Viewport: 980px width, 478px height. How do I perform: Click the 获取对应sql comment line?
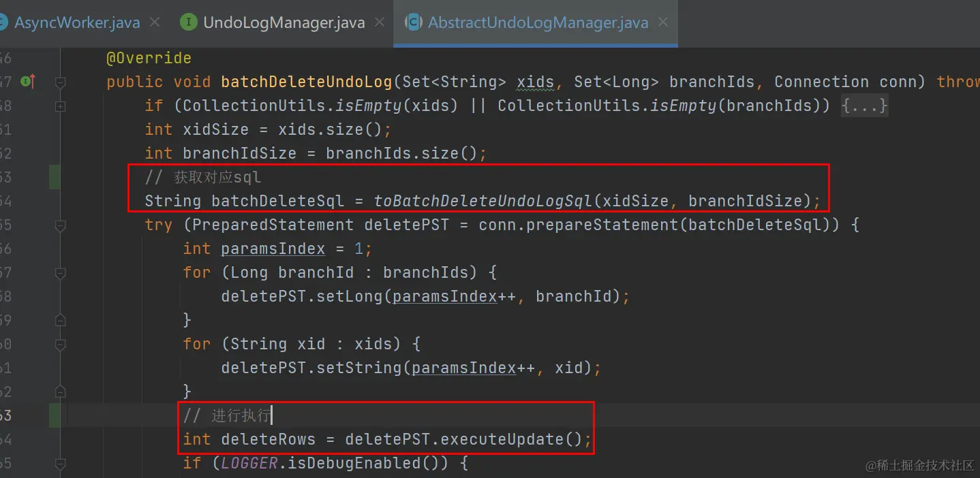tap(203, 177)
